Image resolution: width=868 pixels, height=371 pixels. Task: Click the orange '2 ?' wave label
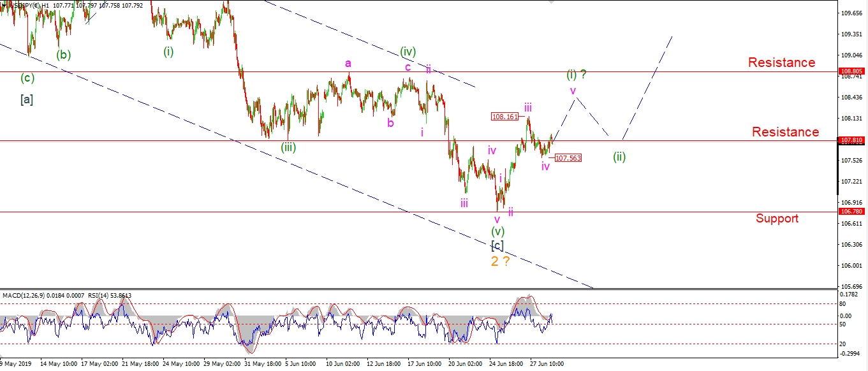click(x=500, y=261)
